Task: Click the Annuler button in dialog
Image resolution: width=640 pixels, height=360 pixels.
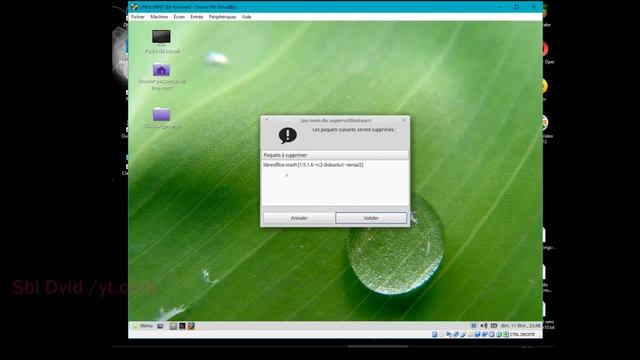Action: [x=299, y=218]
